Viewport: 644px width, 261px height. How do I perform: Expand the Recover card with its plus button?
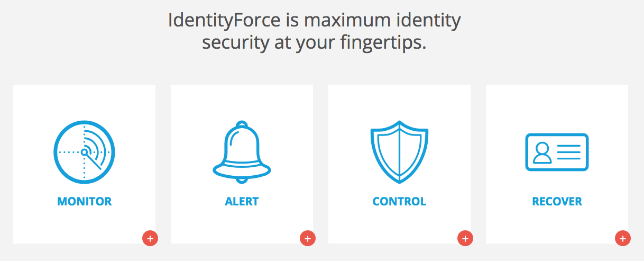click(623, 239)
